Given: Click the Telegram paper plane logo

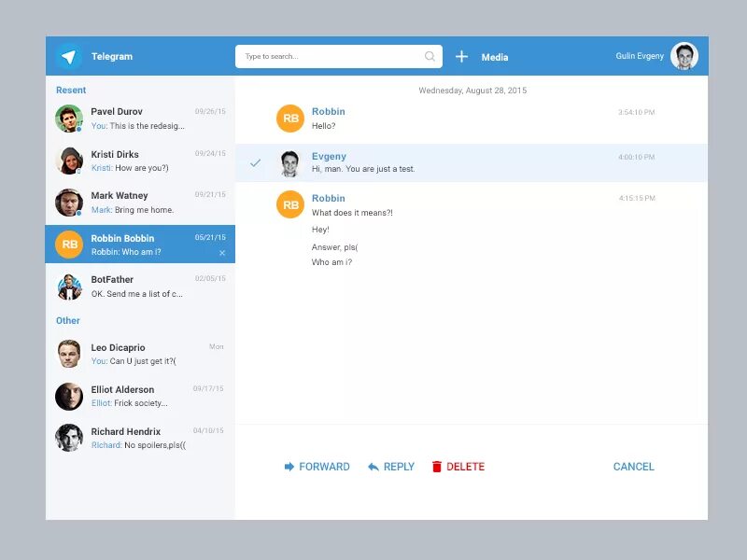Looking at the screenshot, I should 68,57.
